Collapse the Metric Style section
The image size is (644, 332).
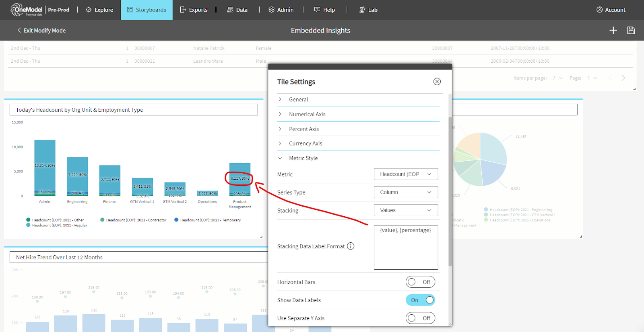[x=303, y=158]
